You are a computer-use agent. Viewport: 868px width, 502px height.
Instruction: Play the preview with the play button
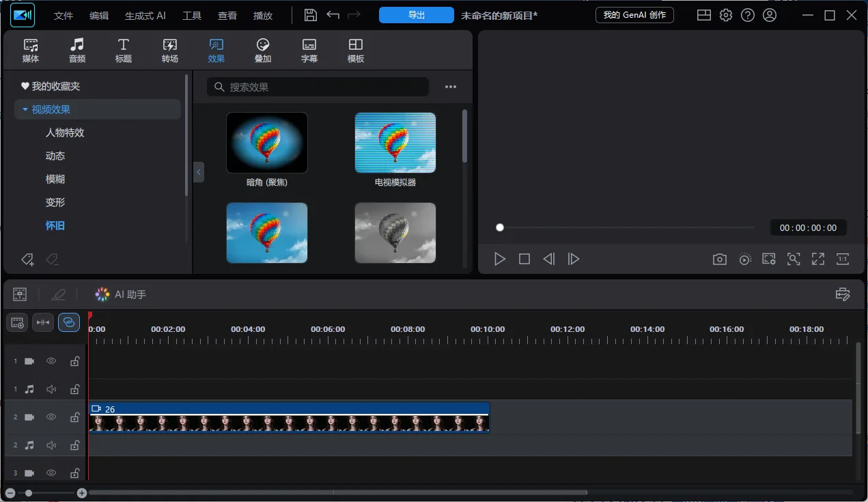pos(500,259)
